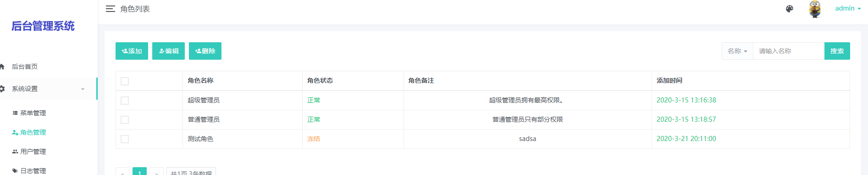868x175 pixels.
Task: Click the 添加 add role button
Action: point(132,51)
